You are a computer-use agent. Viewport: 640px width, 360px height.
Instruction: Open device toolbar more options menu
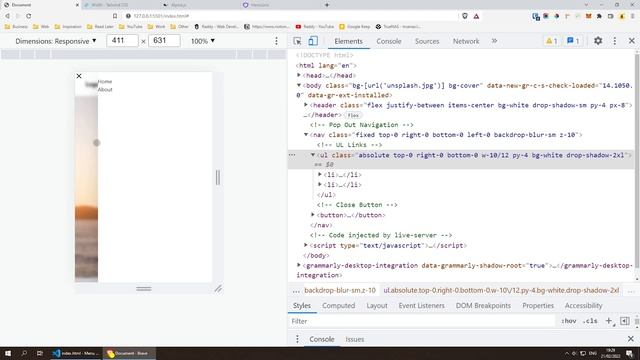click(276, 41)
